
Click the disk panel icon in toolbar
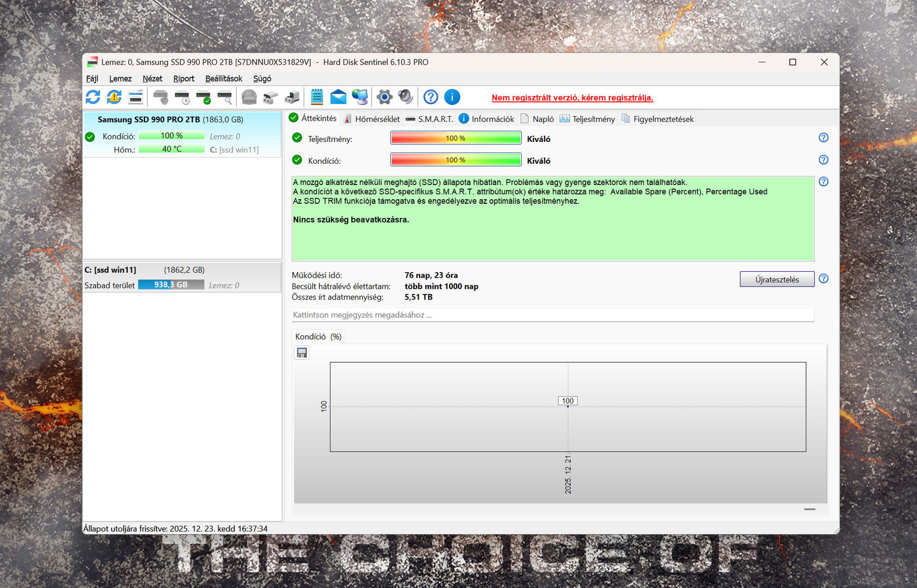135,97
